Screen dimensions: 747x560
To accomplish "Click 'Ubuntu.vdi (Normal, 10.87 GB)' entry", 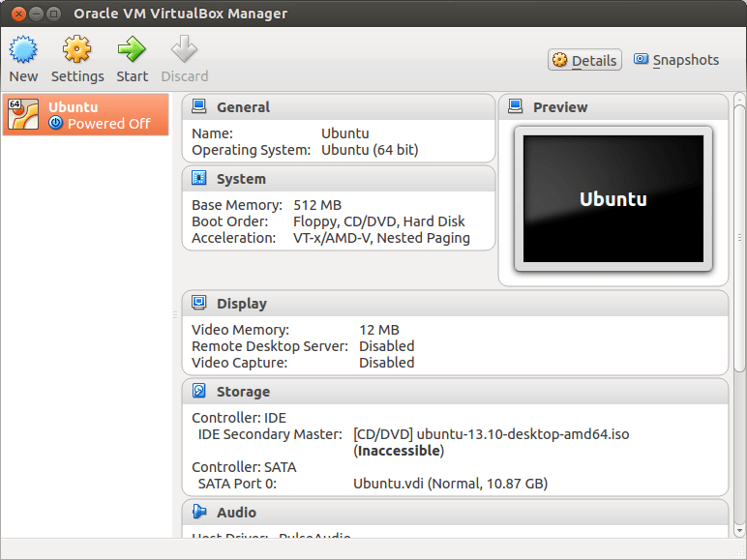I will [450, 484].
